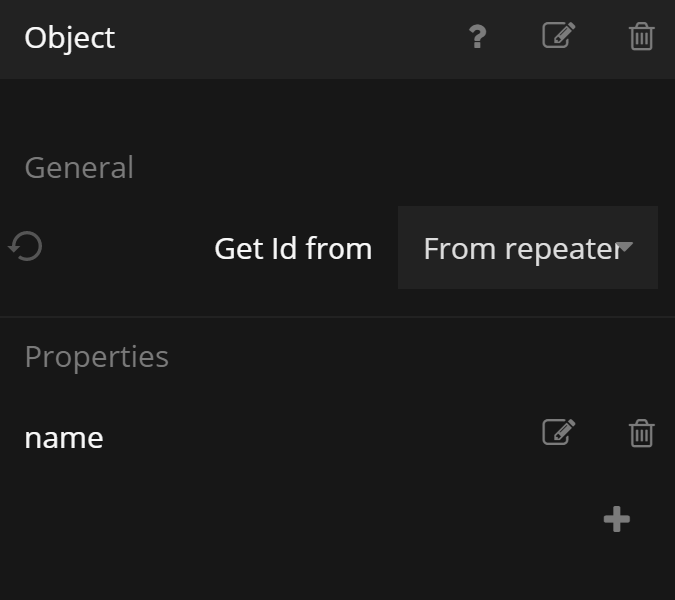Select the name property row
The height and width of the screenshot is (600, 675).
coord(64,438)
